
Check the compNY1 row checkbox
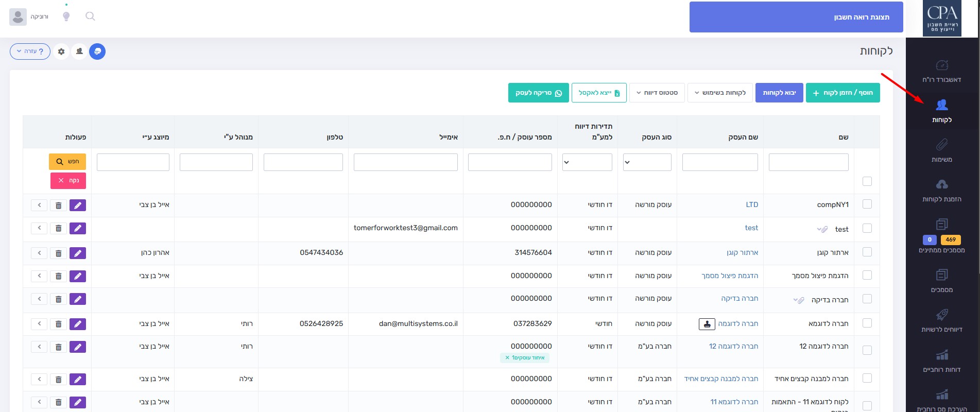(x=867, y=204)
